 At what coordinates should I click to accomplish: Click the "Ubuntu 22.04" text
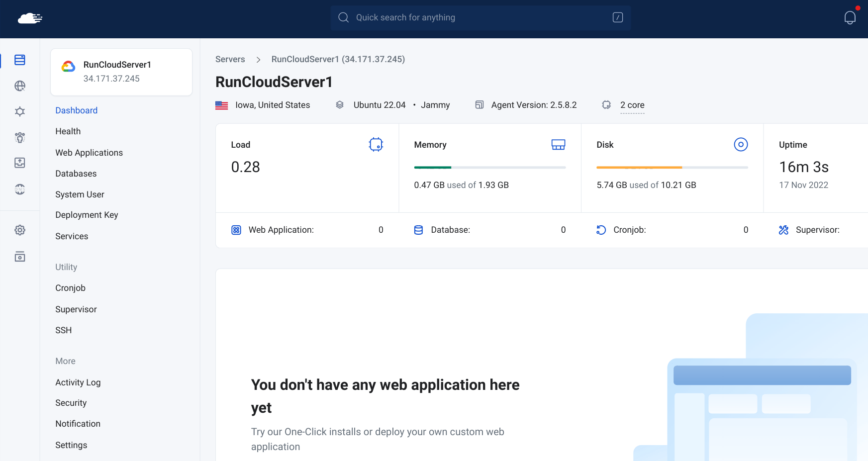[x=380, y=105]
